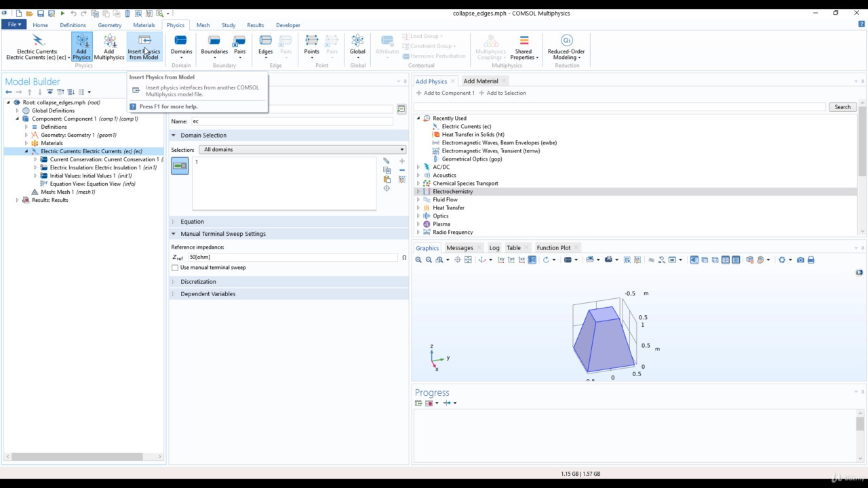Toggle wireframe rendering in Graphics toolbar
The width and height of the screenshot is (868, 488).
715,260
